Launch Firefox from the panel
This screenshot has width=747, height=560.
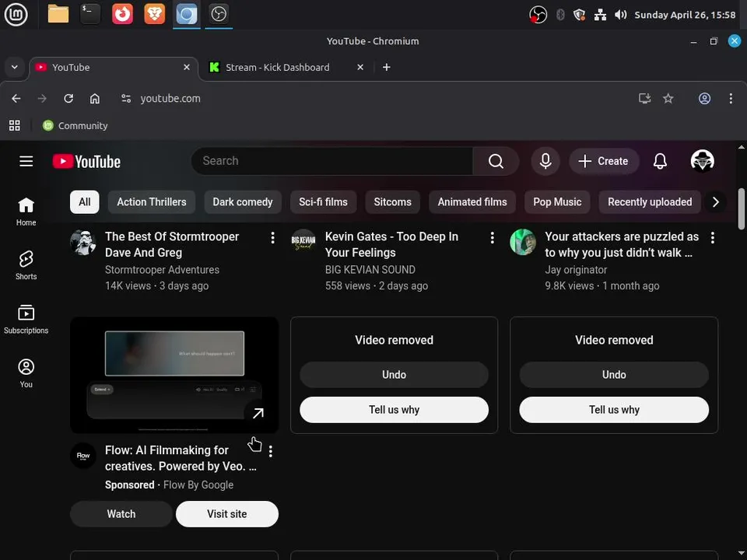(x=122, y=14)
